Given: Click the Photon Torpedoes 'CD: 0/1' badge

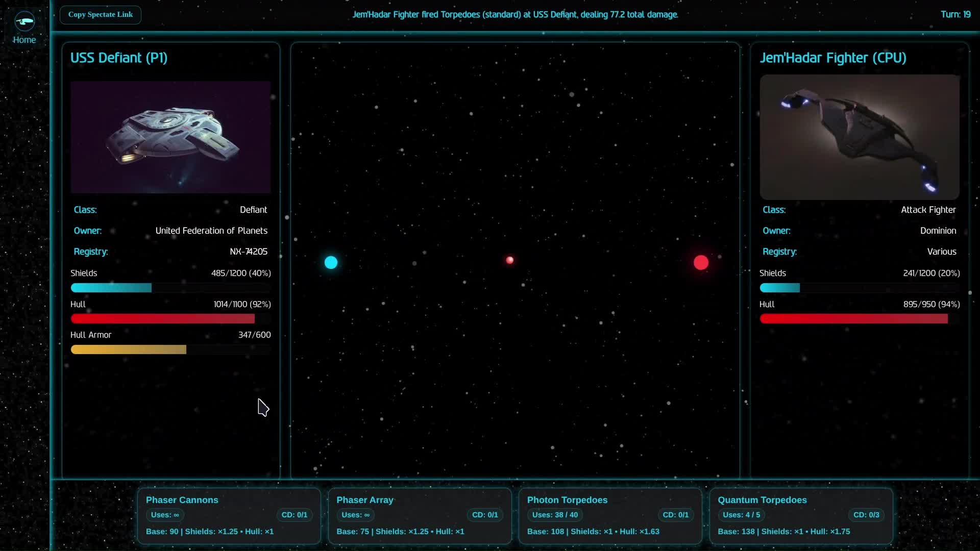Looking at the screenshot, I should 675,515.
